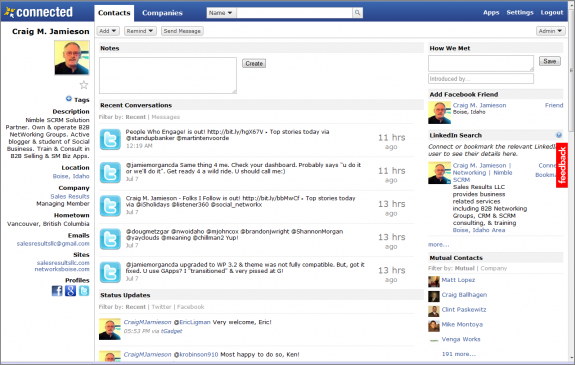
Task: Filter status updates by Facebook
Action: (190, 307)
